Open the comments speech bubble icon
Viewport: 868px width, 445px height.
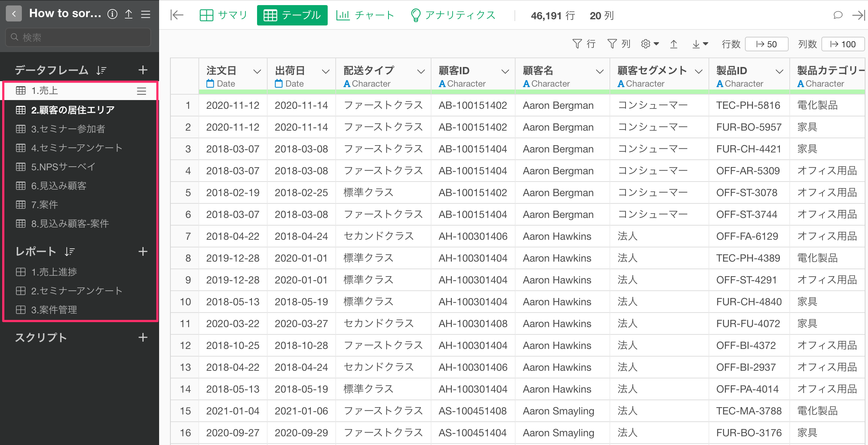coord(837,15)
